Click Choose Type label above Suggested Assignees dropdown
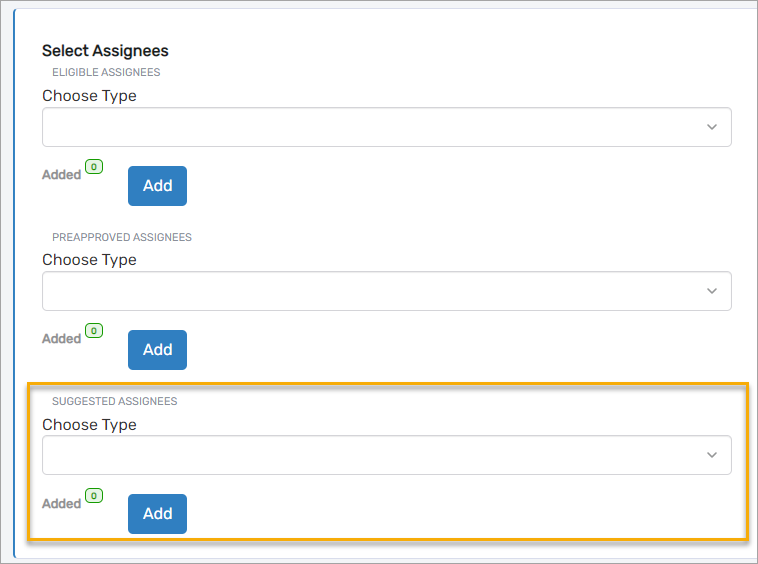The image size is (758, 564). click(89, 425)
